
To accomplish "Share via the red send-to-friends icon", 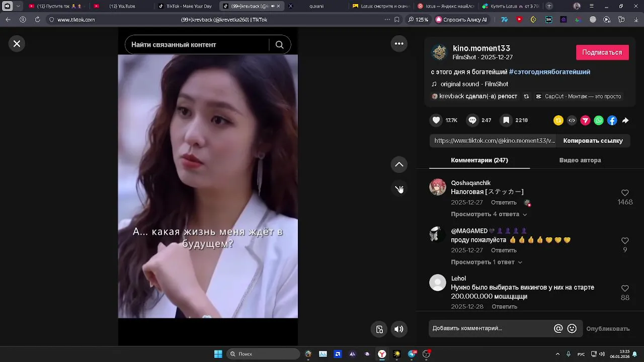I will click(585, 120).
